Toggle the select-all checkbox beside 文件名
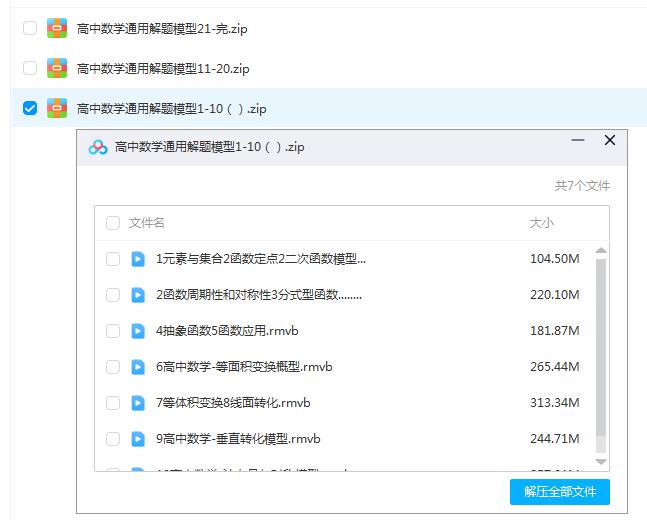The height and width of the screenshot is (520, 647). 113,223
